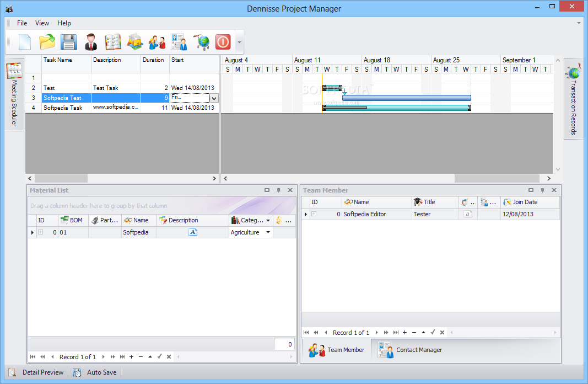The height and width of the screenshot is (384, 588).
Task: Close the Material List panel
Action: coord(290,190)
